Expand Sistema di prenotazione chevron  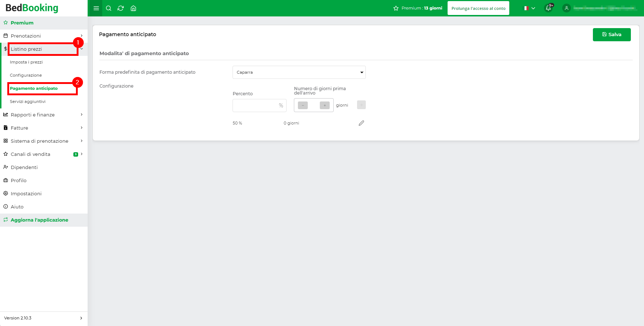[x=81, y=141]
